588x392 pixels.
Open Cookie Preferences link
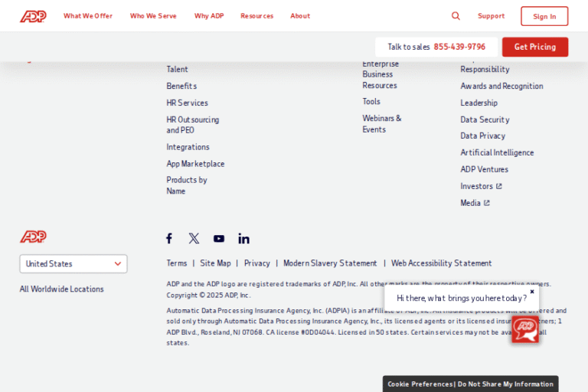click(420, 384)
